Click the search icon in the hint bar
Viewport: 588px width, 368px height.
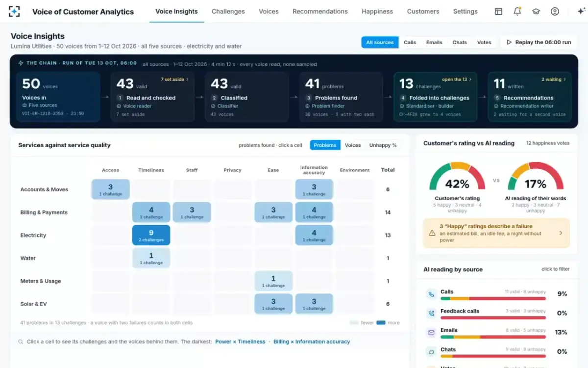point(21,342)
